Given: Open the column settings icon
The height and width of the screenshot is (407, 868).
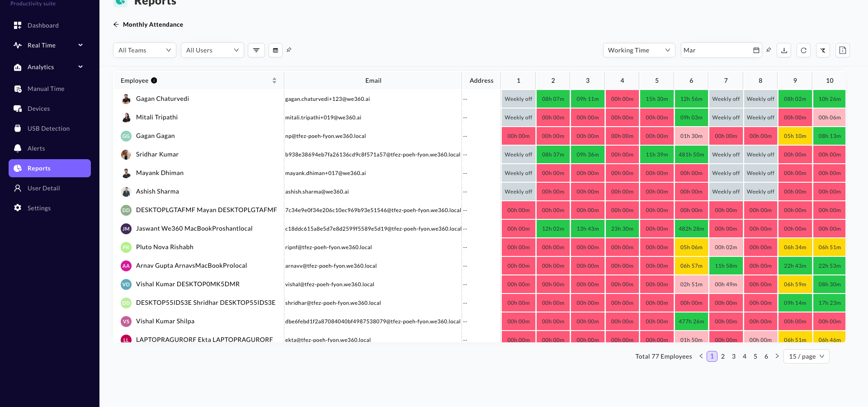Looking at the screenshot, I should coord(275,50).
